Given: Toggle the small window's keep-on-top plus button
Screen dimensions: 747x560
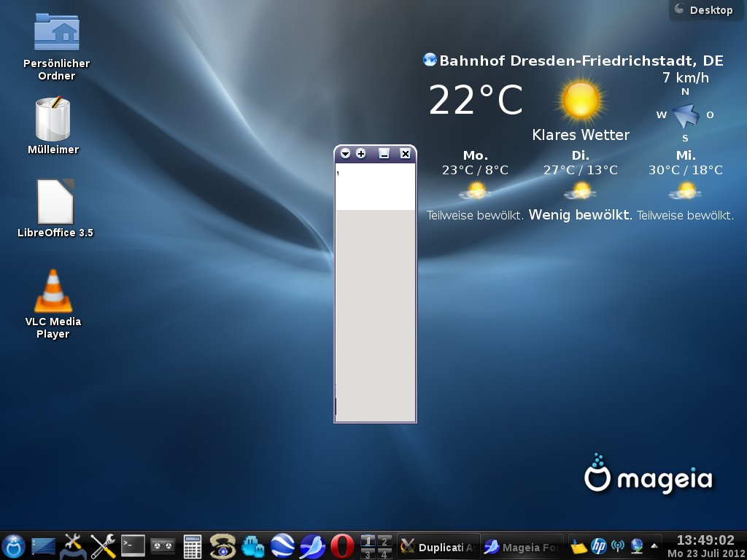Looking at the screenshot, I should [x=360, y=154].
